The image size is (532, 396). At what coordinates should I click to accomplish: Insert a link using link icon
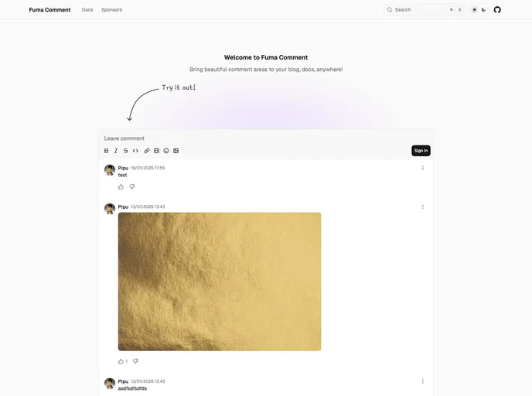147,151
